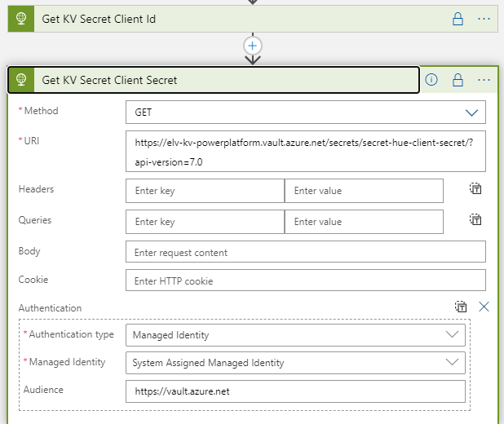
Task: Switch Headers to text mode icon
Action: click(x=475, y=188)
